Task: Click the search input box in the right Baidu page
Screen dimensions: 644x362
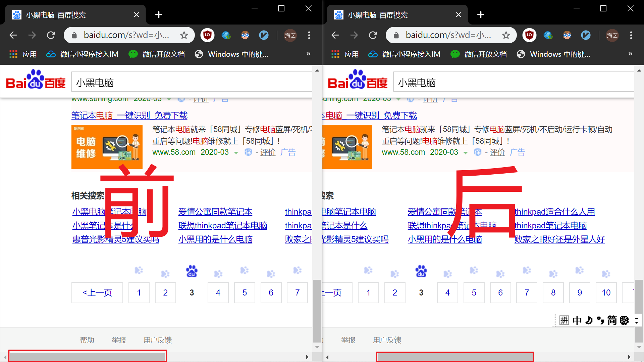Action: click(x=514, y=82)
